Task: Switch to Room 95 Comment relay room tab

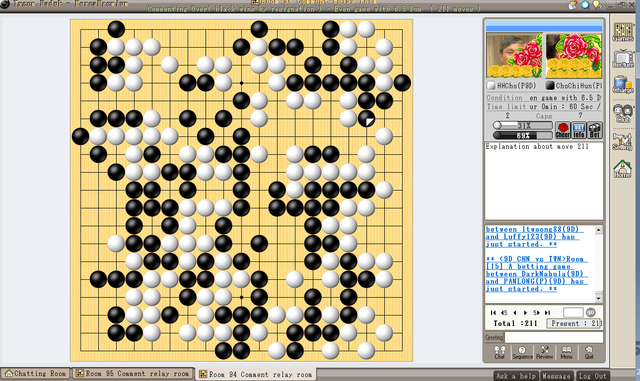Action: pyautogui.click(x=133, y=374)
